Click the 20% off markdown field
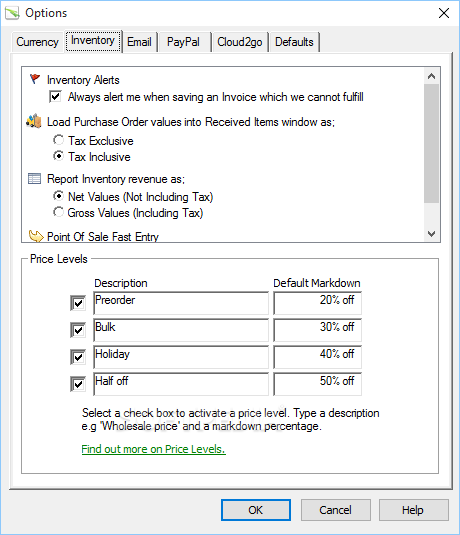Viewport: 460px width, 535px height. pos(317,303)
